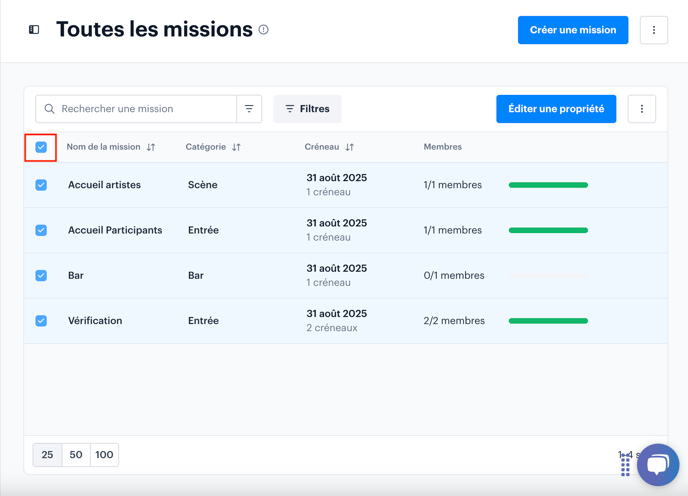This screenshot has height=496, width=688.
Task: Open the Filtres button
Action: click(x=307, y=109)
